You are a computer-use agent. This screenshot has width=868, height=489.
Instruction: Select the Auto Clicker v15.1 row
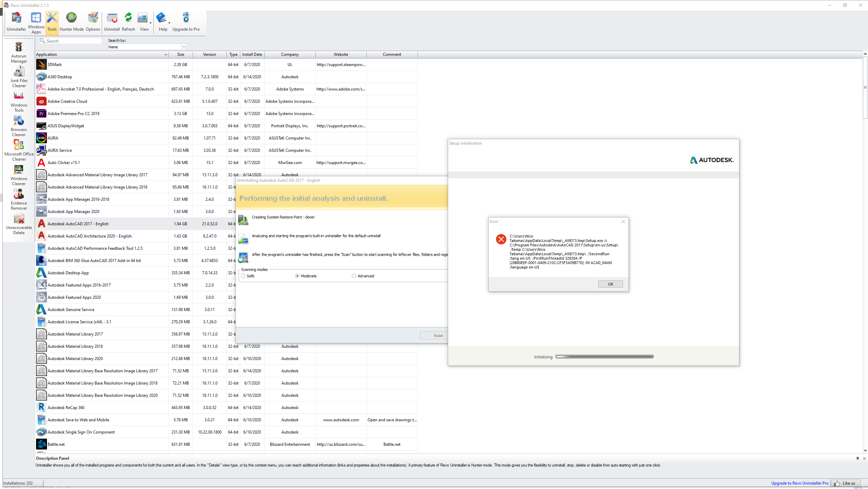[x=226, y=162]
